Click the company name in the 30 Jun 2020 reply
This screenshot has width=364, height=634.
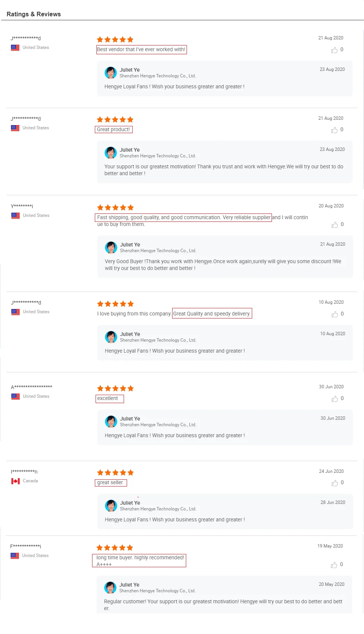click(158, 425)
